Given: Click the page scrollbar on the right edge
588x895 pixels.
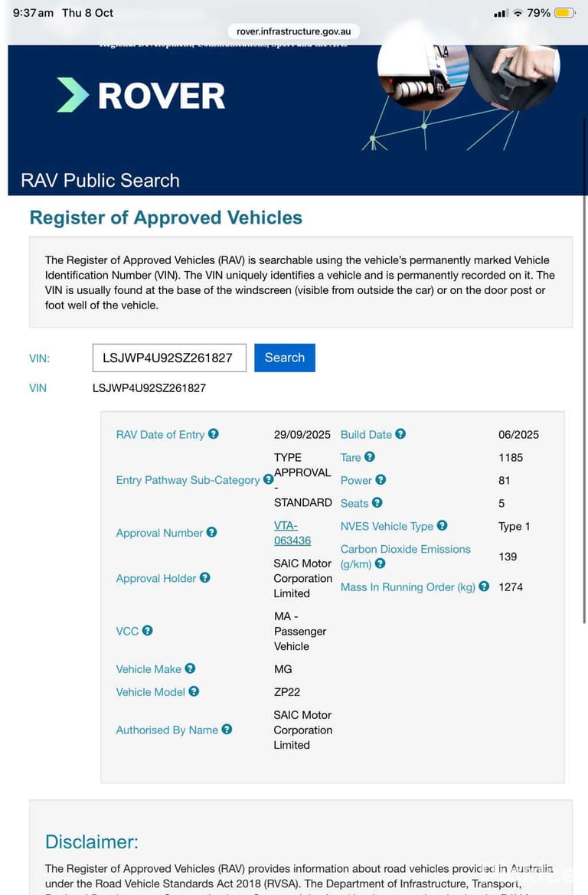Looking at the screenshot, I should [x=584, y=371].
